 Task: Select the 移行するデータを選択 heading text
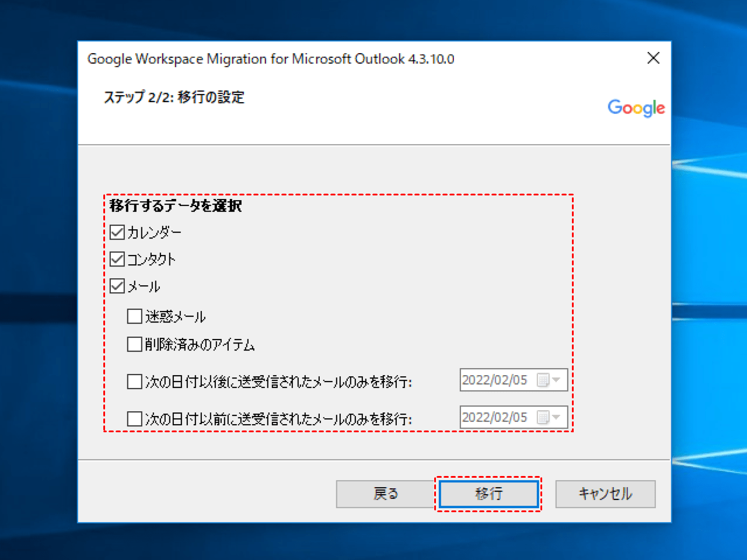[176, 205]
